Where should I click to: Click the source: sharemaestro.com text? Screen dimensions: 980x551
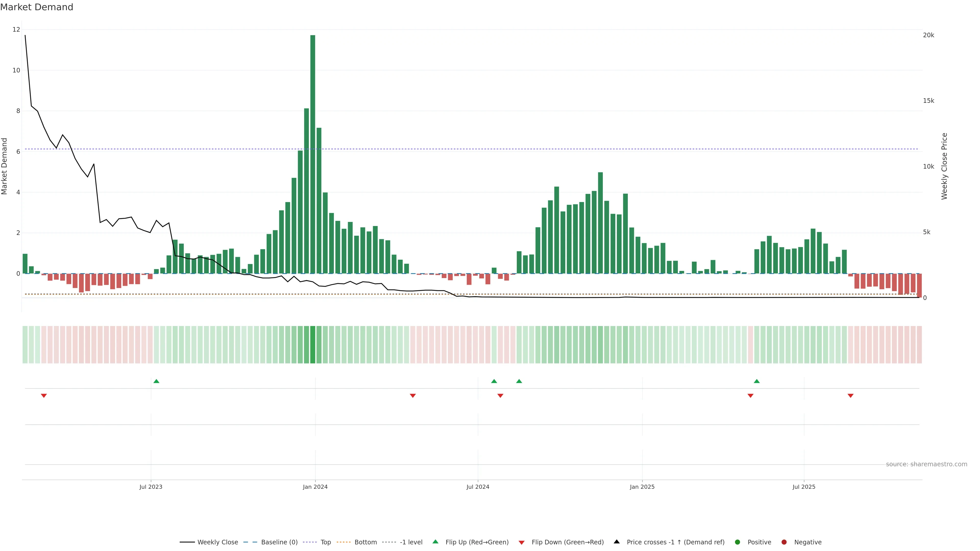(x=926, y=464)
